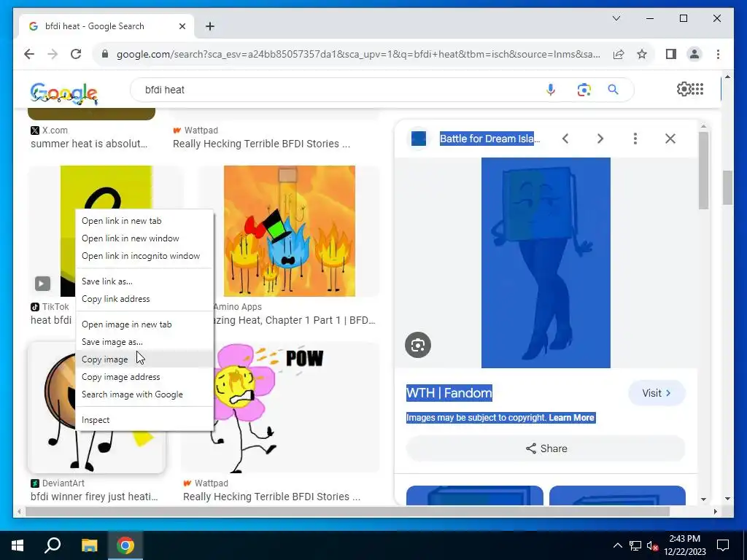The image size is (747, 560).
Task: Open Windows taskbar search
Action: 53,545
